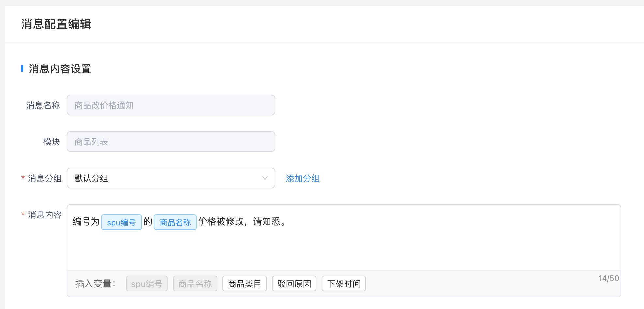Click the 消息名称 input field

(x=171, y=105)
